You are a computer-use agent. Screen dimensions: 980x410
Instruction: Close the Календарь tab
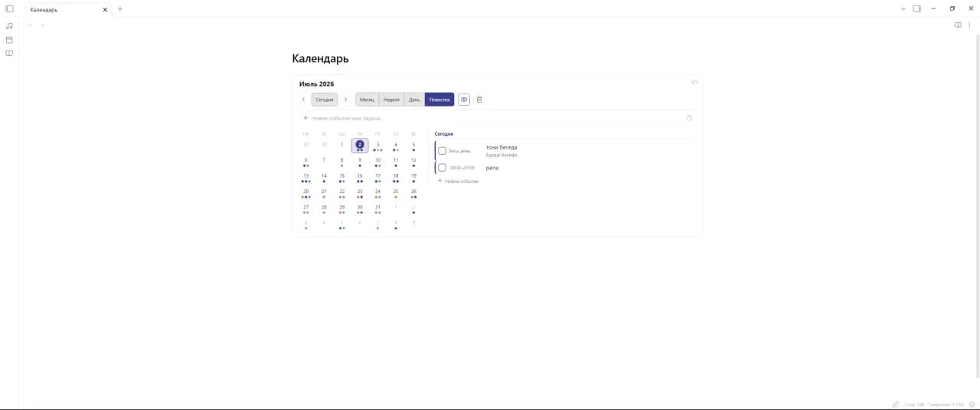(105, 9)
